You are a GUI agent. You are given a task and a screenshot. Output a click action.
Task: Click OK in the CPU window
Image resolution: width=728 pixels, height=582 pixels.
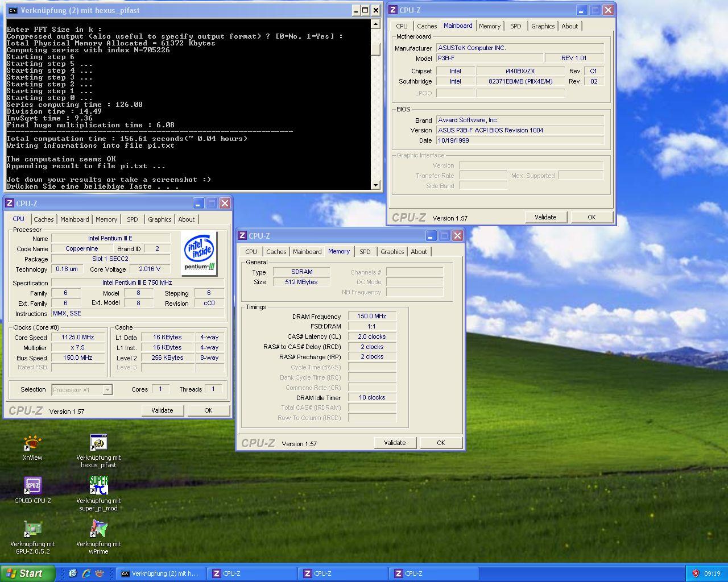pyautogui.click(x=208, y=410)
